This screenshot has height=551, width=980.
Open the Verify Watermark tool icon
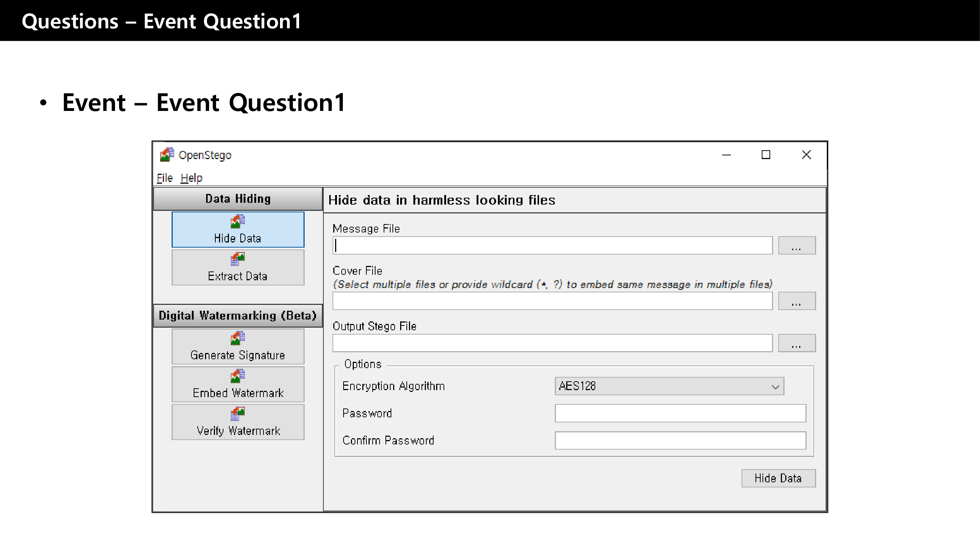(x=238, y=422)
